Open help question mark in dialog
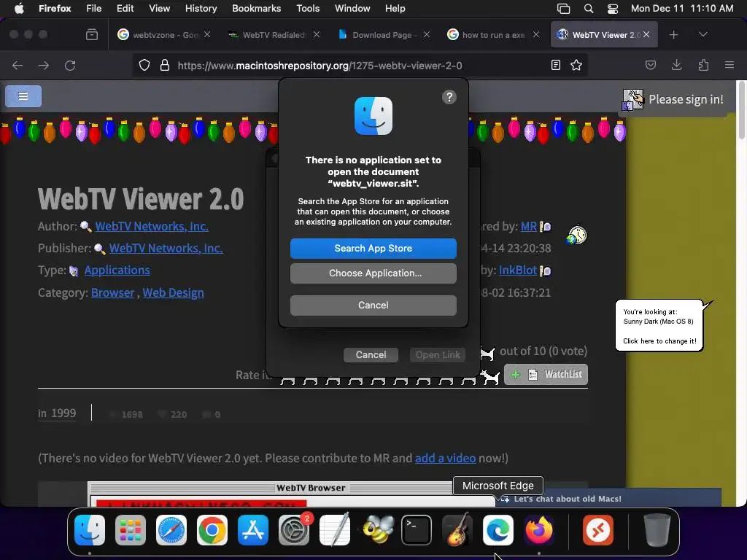 tap(449, 97)
